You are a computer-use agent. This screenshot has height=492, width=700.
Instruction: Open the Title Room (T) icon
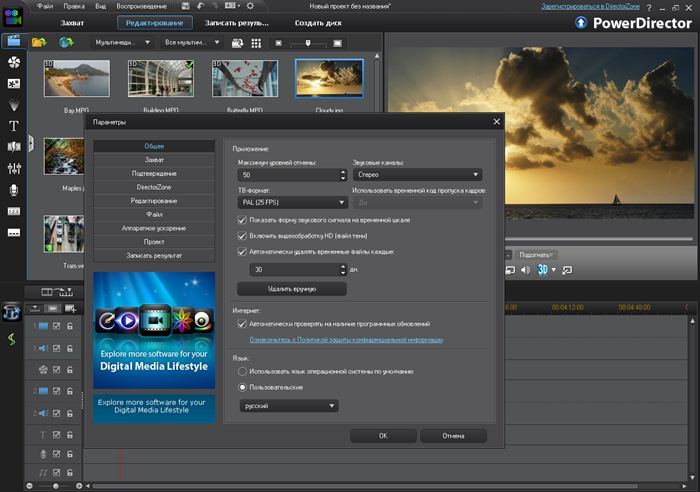(14, 126)
